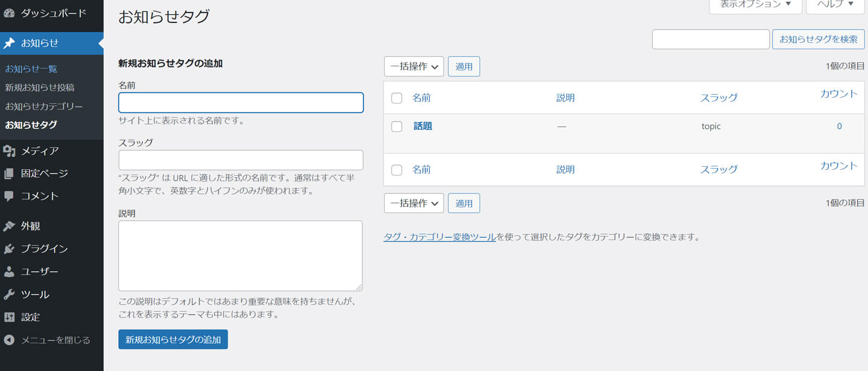Image resolution: width=868 pixels, height=371 pixels.
Task: Check the select-all checkbox in table footer
Action: click(397, 170)
